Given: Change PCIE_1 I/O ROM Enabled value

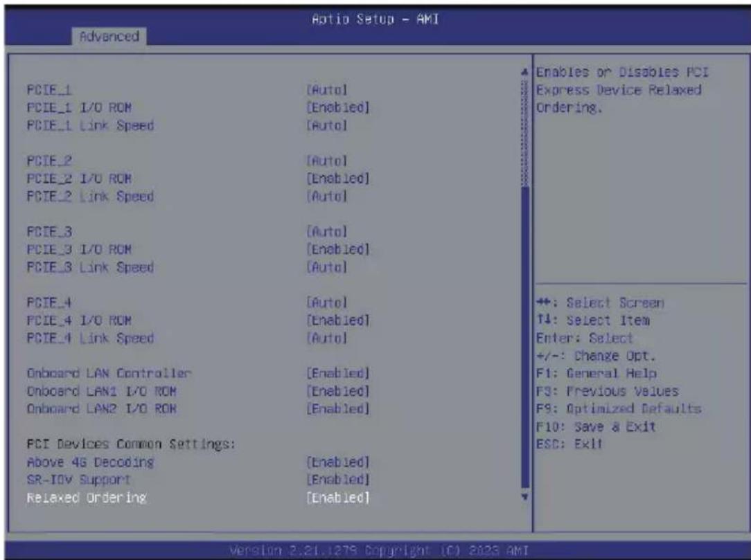Looking at the screenshot, I should point(338,108).
